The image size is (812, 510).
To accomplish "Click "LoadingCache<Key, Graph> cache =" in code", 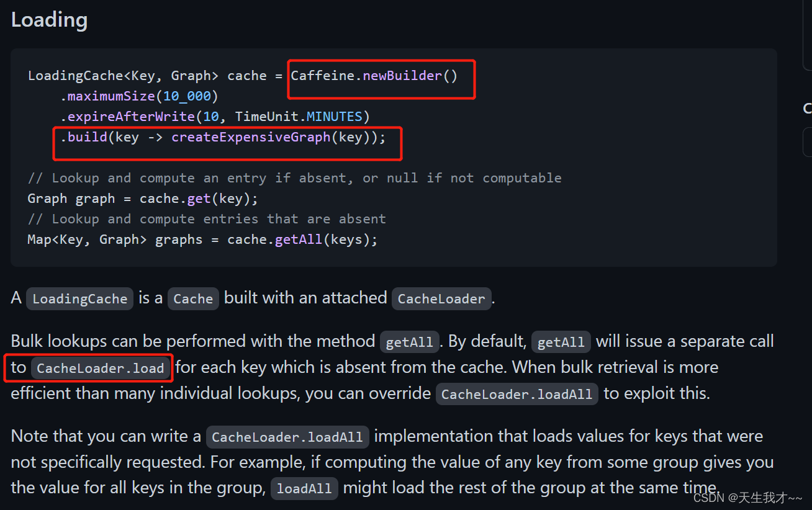I will [x=155, y=76].
